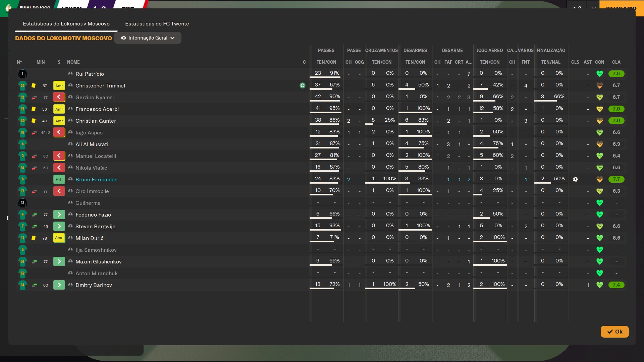Click green substitution badge for Steven Bergwijn
The height and width of the screenshot is (362, 644).
coord(59,226)
